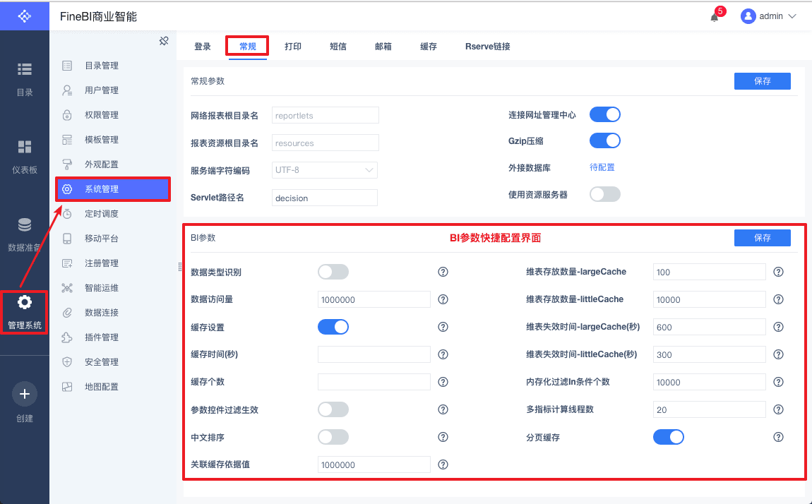
Task: Click the sidebar collapse handle
Action: pos(179,267)
